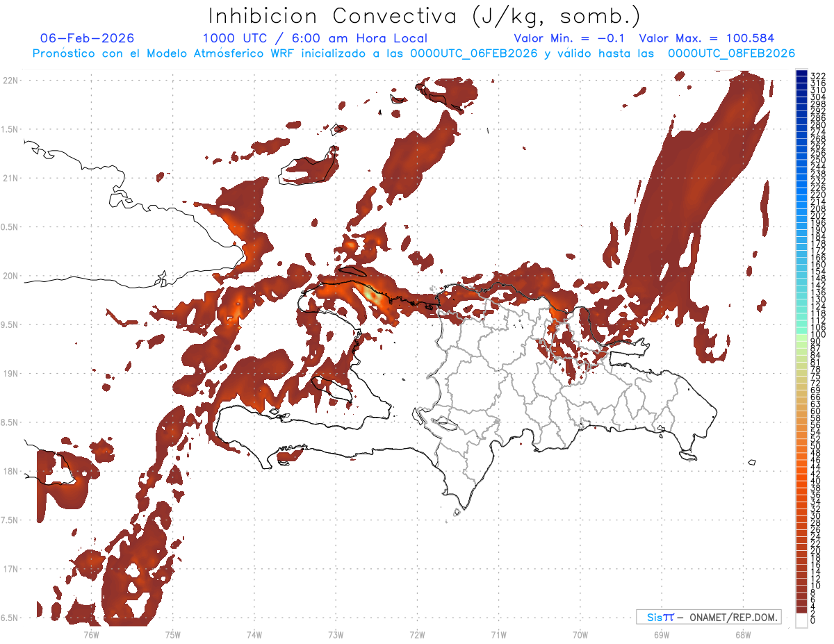Click the blue 'Sis' logo in credit box

pos(655,617)
